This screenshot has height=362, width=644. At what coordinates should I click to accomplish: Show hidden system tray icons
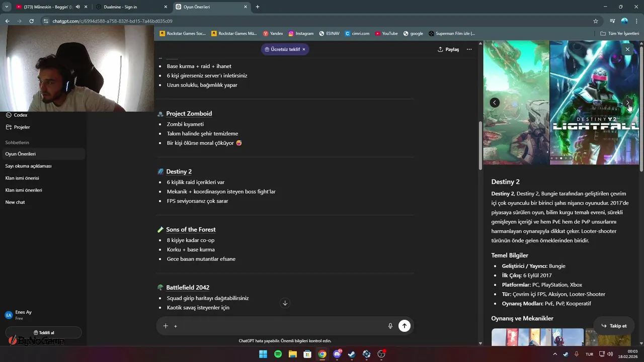[x=555, y=354]
